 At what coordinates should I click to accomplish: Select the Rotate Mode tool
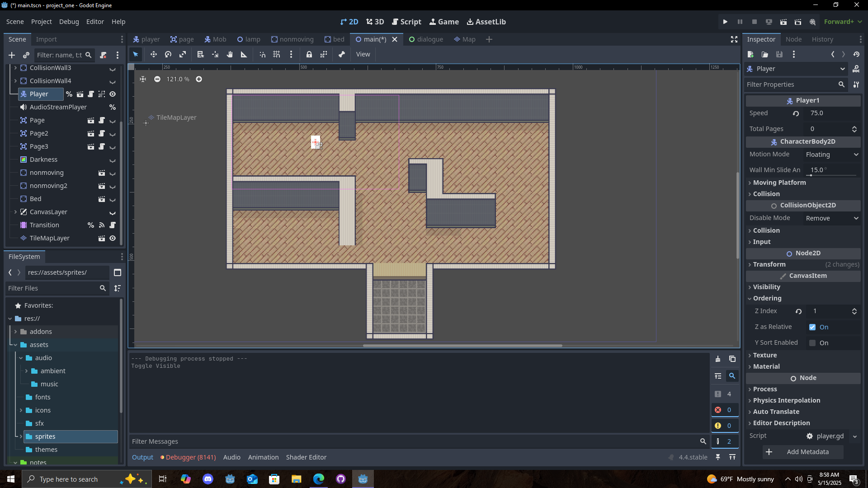click(x=168, y=54)
